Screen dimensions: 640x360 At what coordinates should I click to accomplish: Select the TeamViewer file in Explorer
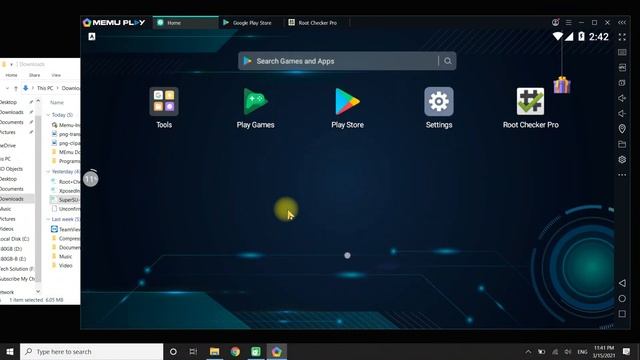coord(65,229)
